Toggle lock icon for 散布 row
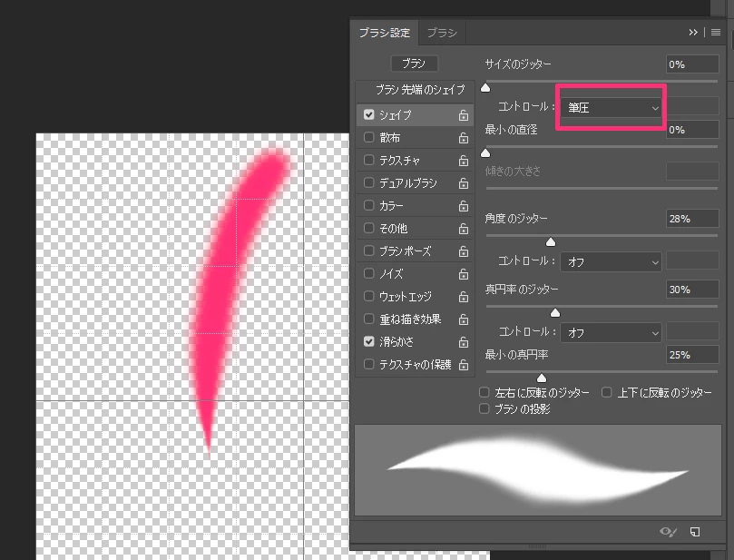 pos(463,138)
